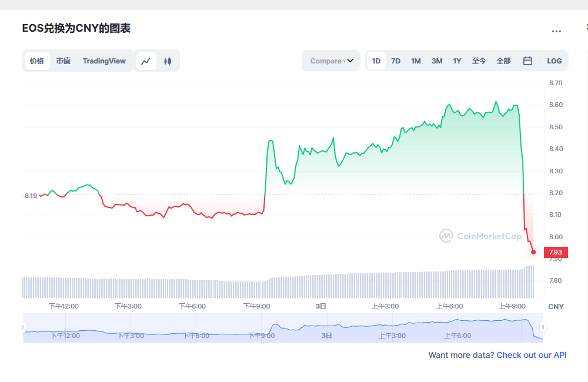Activate the 至今 range option
Image resolution: width=588 pixels, height=382 pixels.
click(x=479, y=61)
